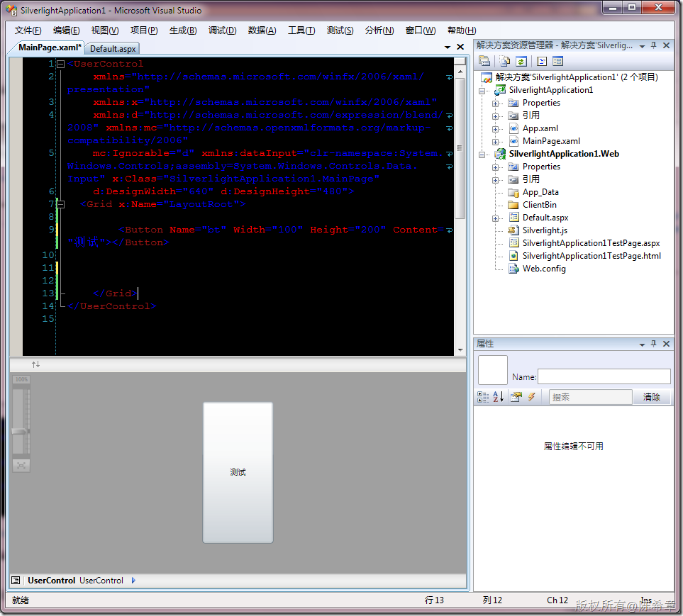
Task: Sort properties alphabetically with A-Z icon
Action: click(x=499, y=396)
